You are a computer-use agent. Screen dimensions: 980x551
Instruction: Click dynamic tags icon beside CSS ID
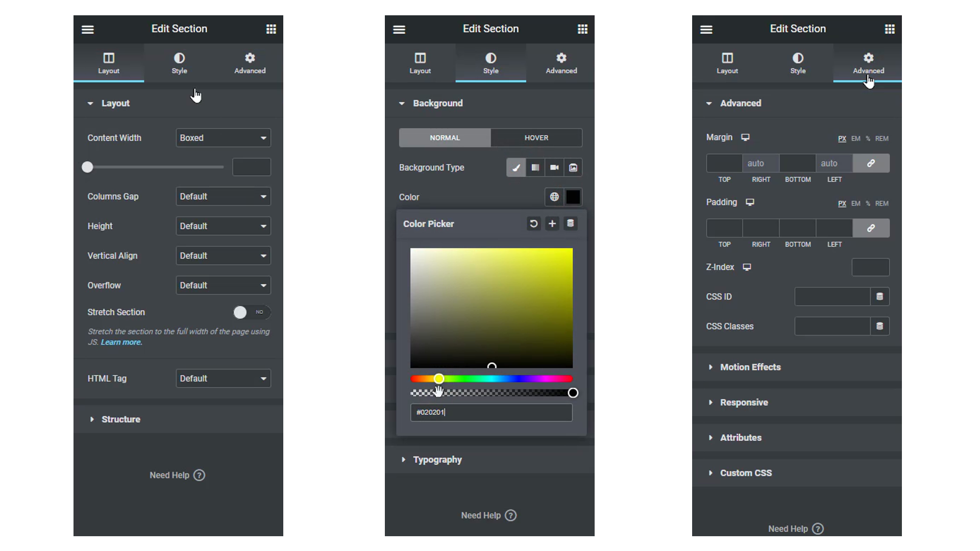pos(879,296)
